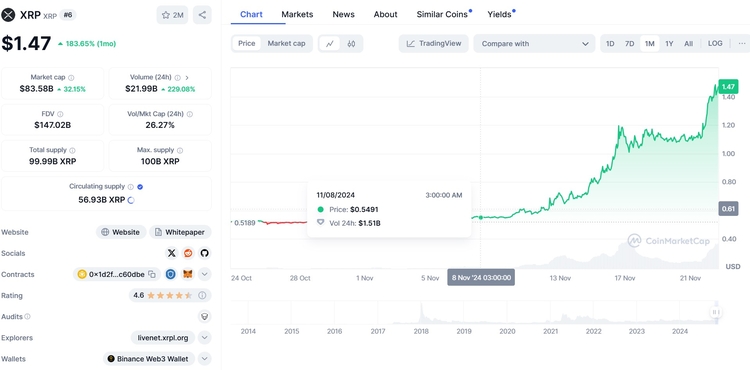Image resolution: width=750 pixels, height=370 pixels.
Task: Open info icon next to FDV
Action: pyautogui.click(x=60, y=114)
